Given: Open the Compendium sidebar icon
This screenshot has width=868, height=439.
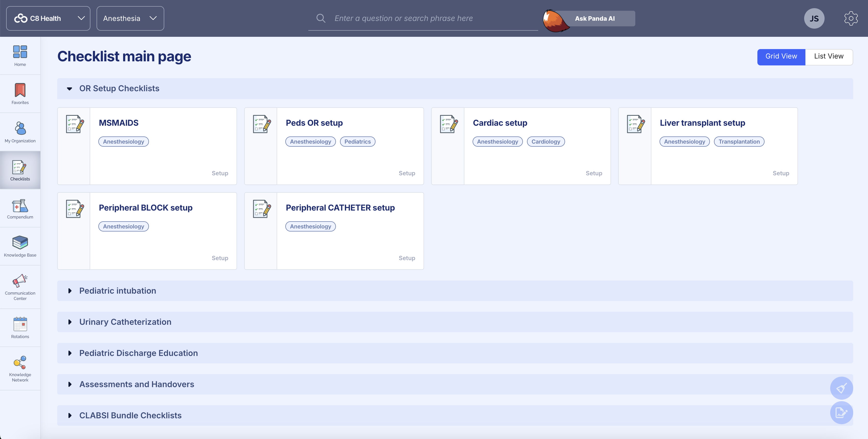Looking at the screenshot, I should tap(20, 205).
